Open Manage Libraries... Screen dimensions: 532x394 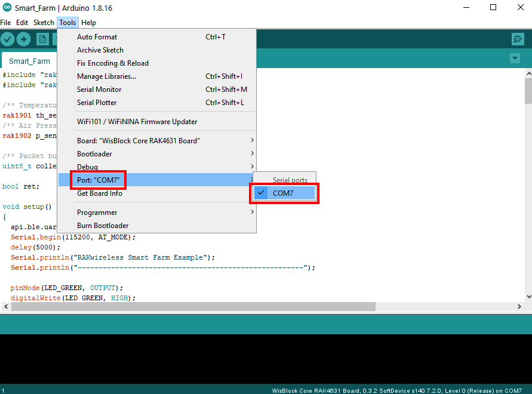(x=157, y=76)
